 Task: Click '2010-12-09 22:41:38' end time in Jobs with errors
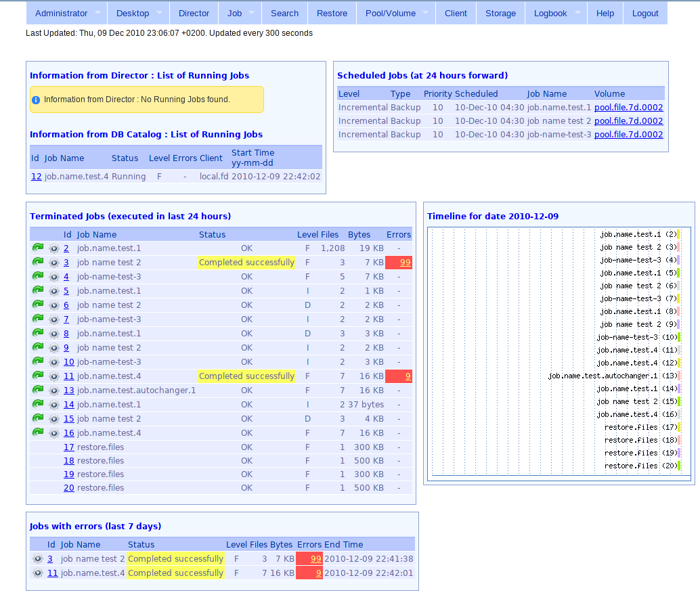coord(369,558)
